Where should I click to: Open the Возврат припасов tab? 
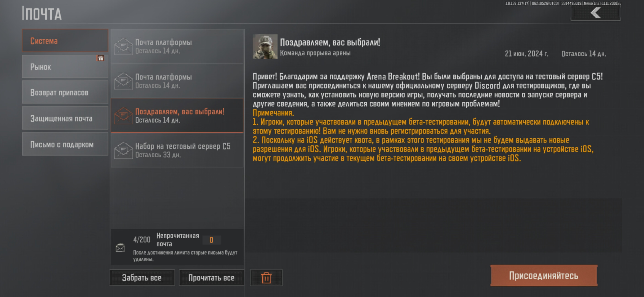(65, 92)
